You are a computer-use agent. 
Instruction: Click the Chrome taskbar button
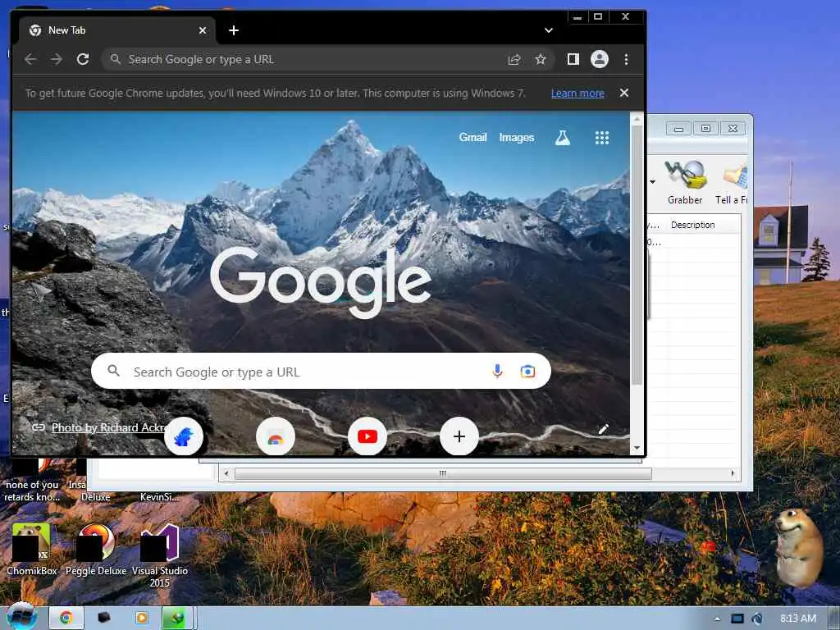click(x=66, y=619)
